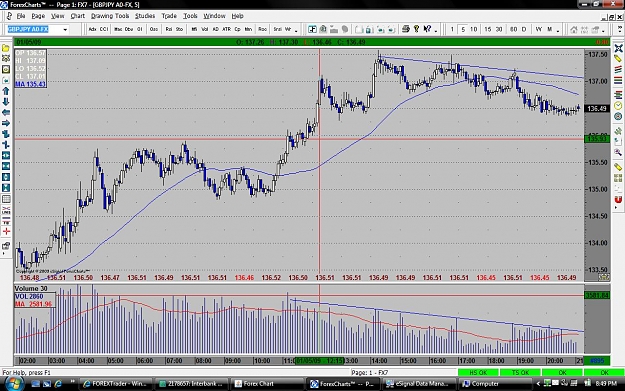The height and width of the screenshot is (391, 625).
Task: Click the TS OK status indicator
Action: [x=520, y=372]
